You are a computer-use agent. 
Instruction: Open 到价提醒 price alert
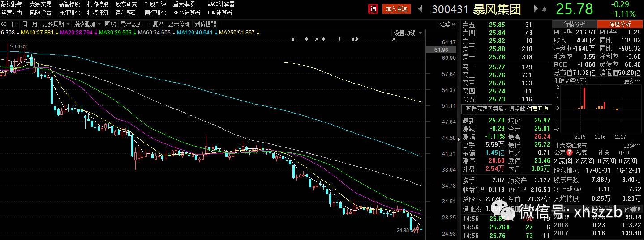coord(206,24)
